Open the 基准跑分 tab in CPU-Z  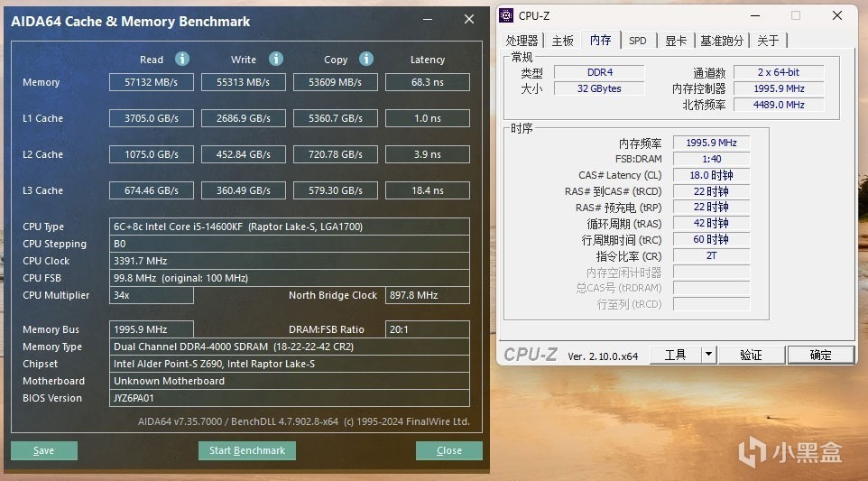721,41
